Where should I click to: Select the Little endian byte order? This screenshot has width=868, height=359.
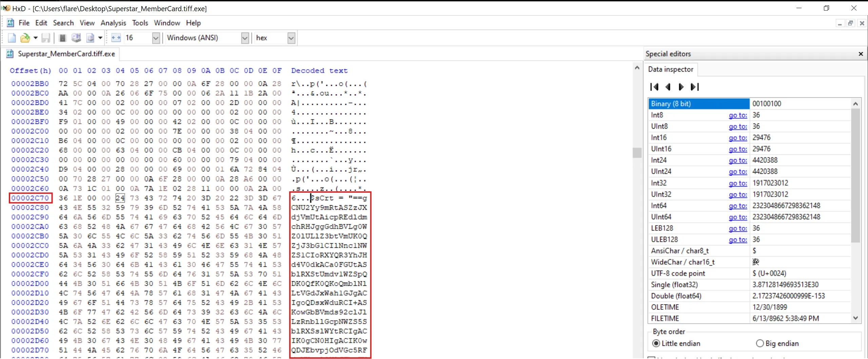click(656, 343)
